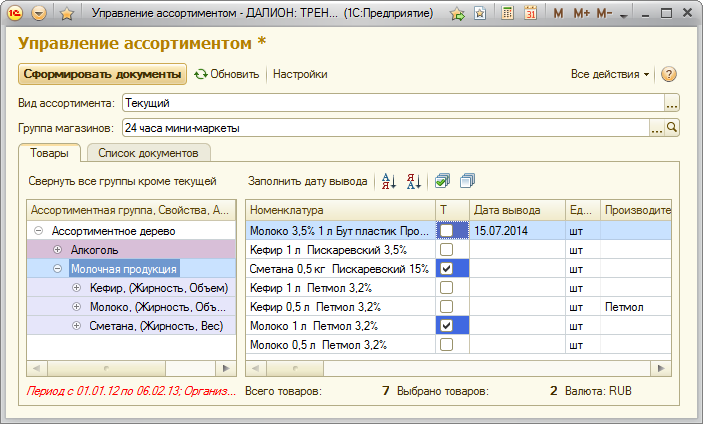703x424 pixels.
Task: Click Номенклатура column header
Action: click(x=341, y=210)
